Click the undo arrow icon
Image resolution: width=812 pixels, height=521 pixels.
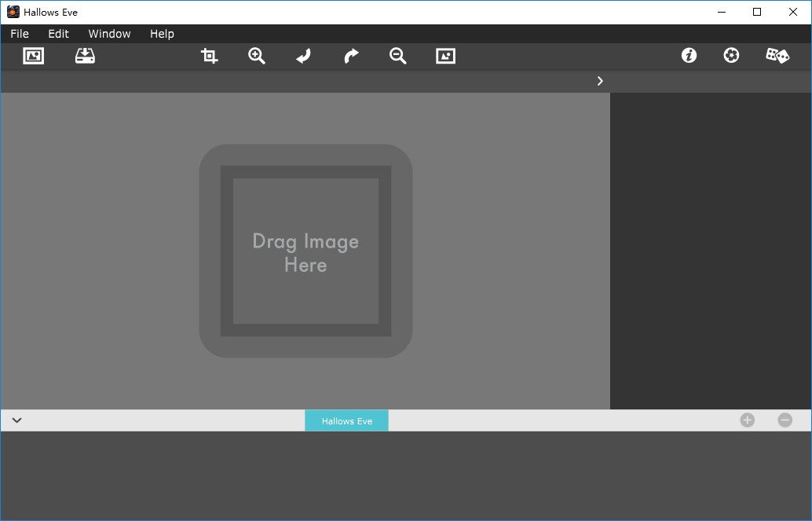(x=303, y=56)
